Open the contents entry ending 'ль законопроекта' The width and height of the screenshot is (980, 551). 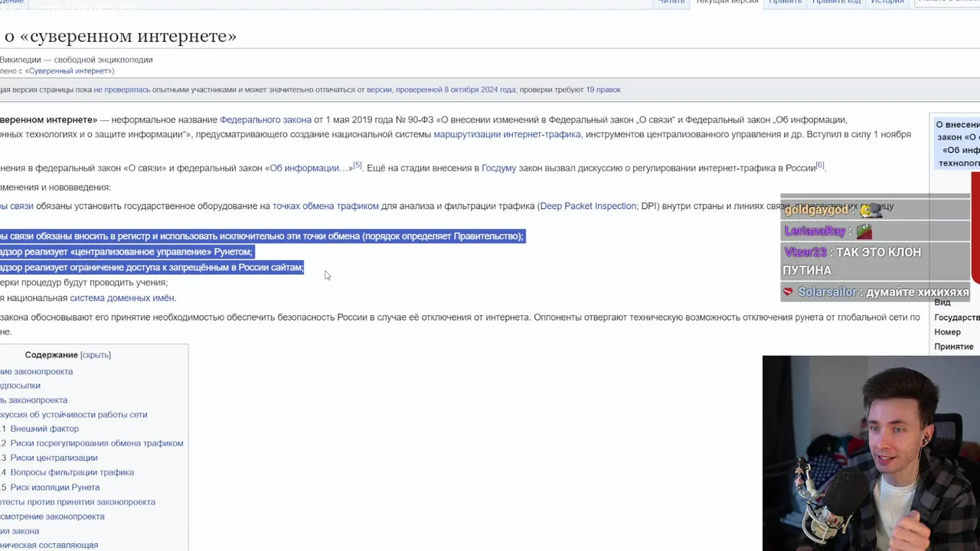click(x=34, y=400)
